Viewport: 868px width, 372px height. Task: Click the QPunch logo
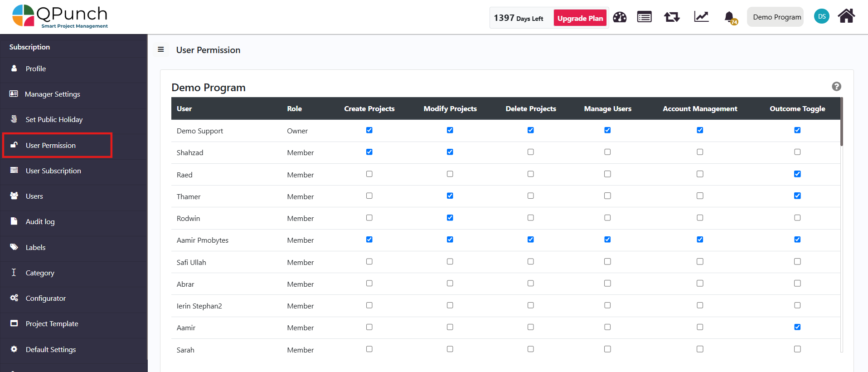pos(60,17)
